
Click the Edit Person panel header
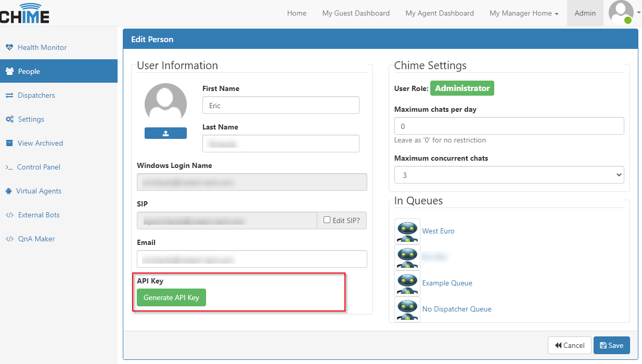tap(380, 40)
